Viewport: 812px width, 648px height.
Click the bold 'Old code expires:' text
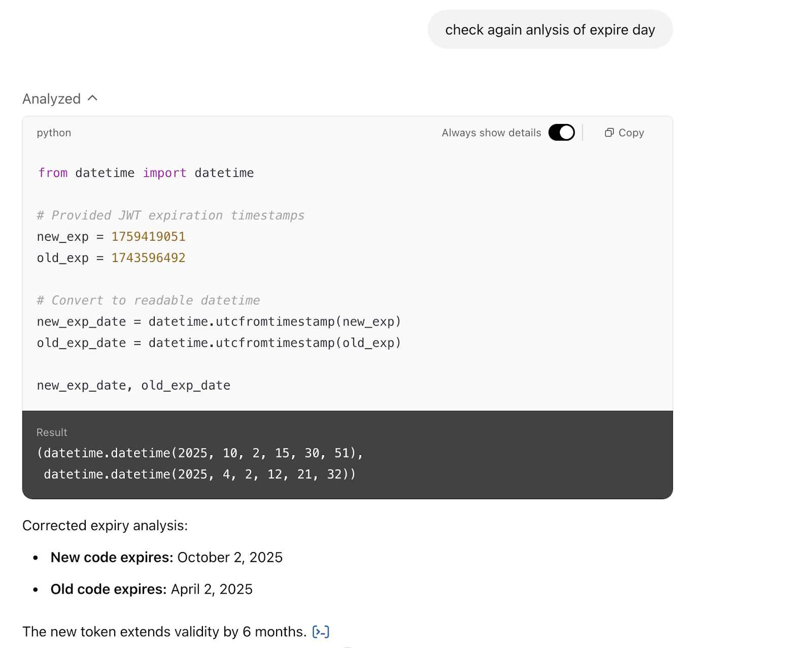109,589
